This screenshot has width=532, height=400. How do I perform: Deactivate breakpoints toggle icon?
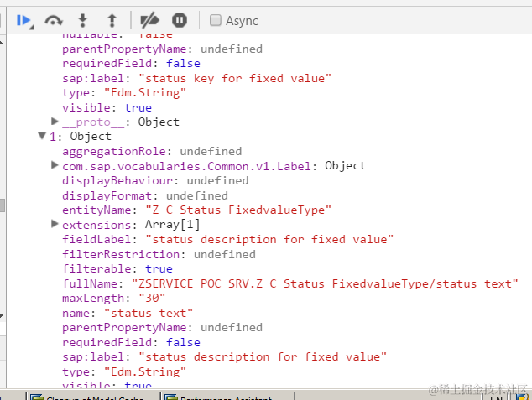(x=149, y=20)
